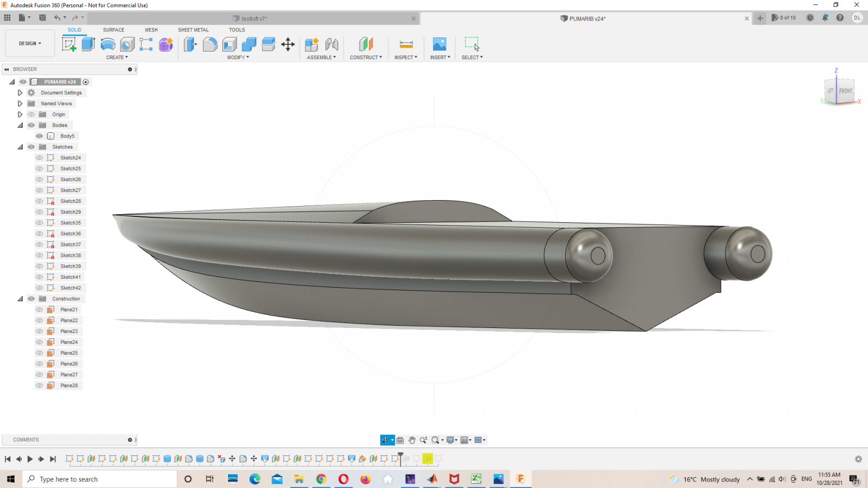Select the Press Pull tool
The width and height of the screenshot is (868, 488).
click(190, 44)
